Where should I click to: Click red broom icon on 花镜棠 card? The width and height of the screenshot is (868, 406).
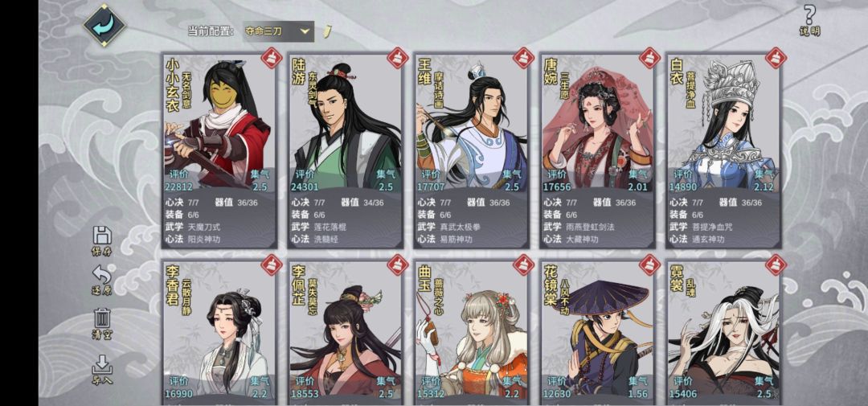coord(650,265)
